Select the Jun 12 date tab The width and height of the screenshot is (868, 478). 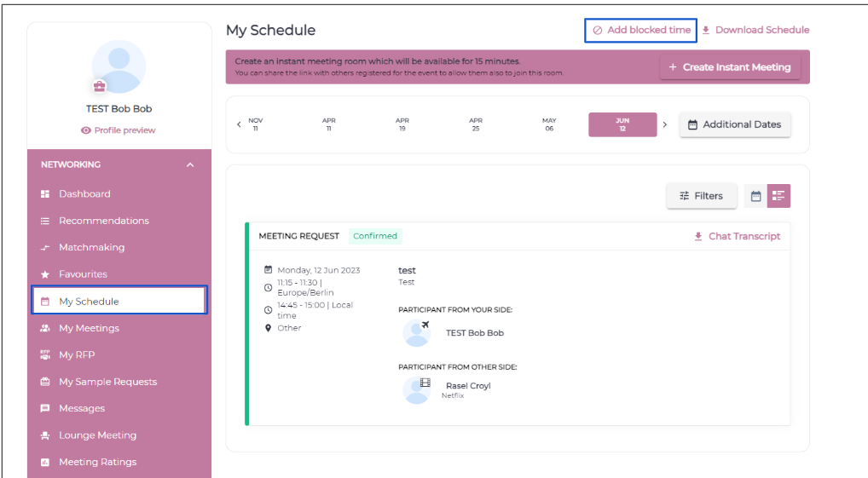point(622,124)
